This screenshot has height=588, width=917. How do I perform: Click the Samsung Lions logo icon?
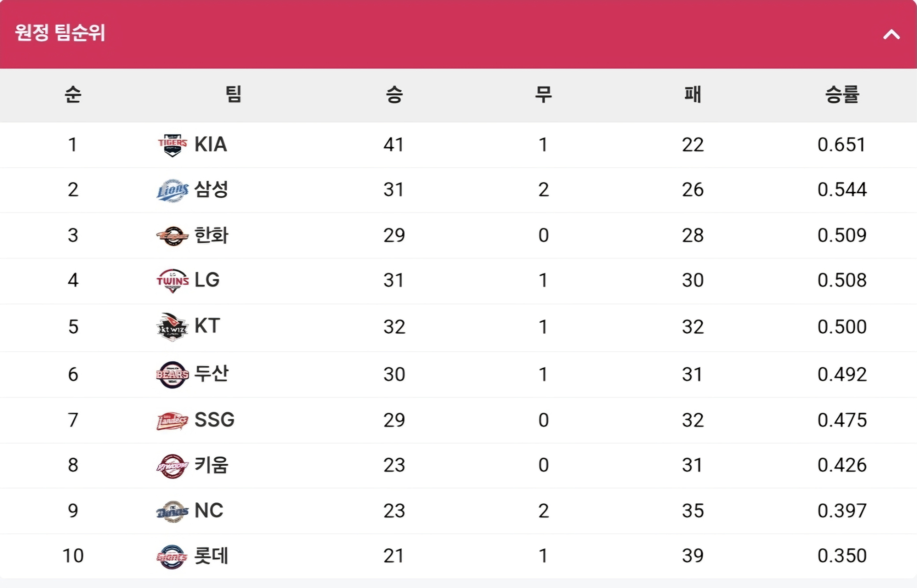172,190
